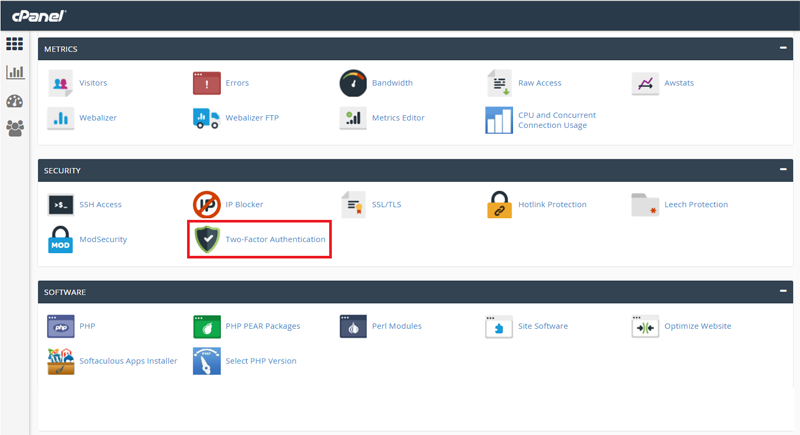The width and height of the screenshot is (800, 435).
Task: Open the Metrics Editor link
Action: coord(398,118)
